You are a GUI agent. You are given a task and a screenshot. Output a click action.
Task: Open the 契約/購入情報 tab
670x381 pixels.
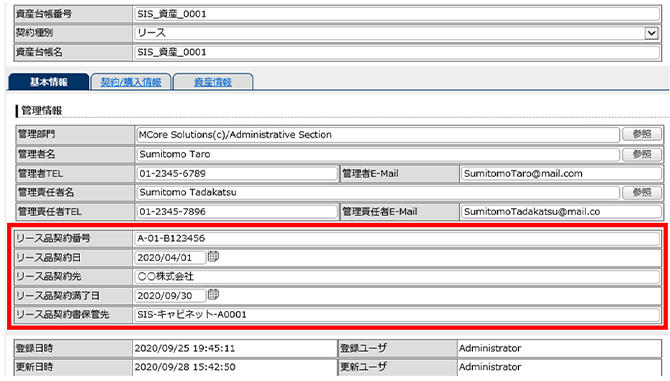point(131,82)
